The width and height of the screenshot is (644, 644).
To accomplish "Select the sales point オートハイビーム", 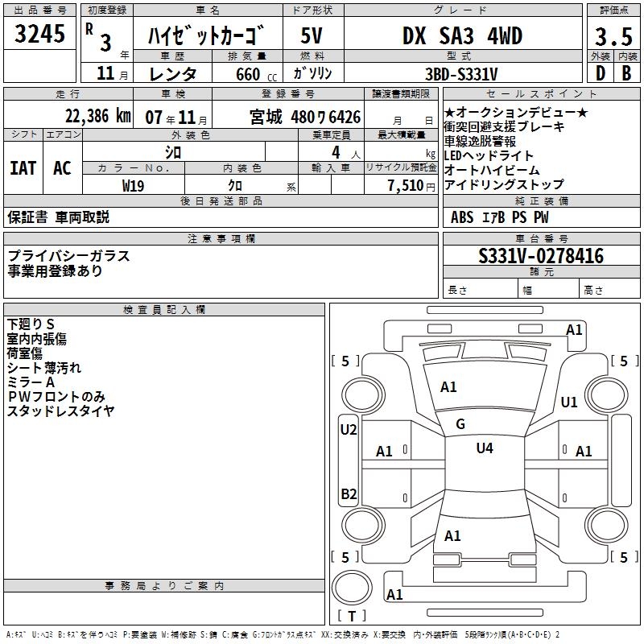I will pyautogui.click(x=492, y=170).
